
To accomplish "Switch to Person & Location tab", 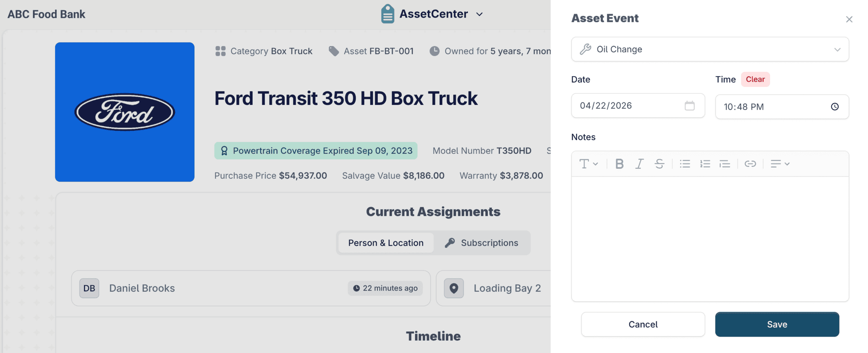I will [x=386, y=243].
